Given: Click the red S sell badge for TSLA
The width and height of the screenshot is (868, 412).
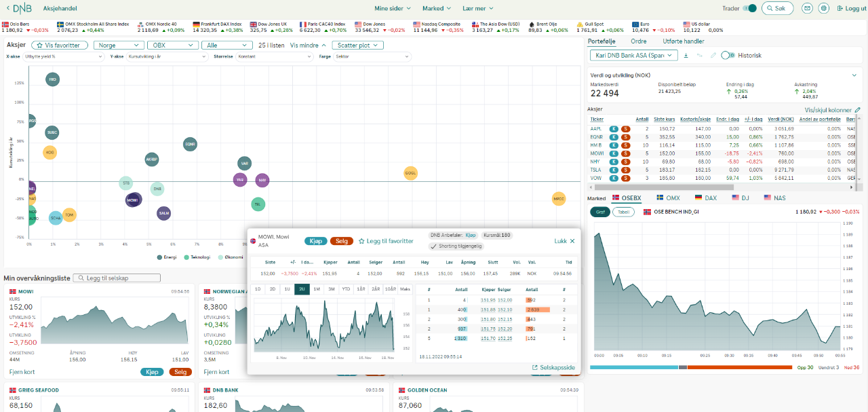Looking at the screenshot, I should point(626,170).
